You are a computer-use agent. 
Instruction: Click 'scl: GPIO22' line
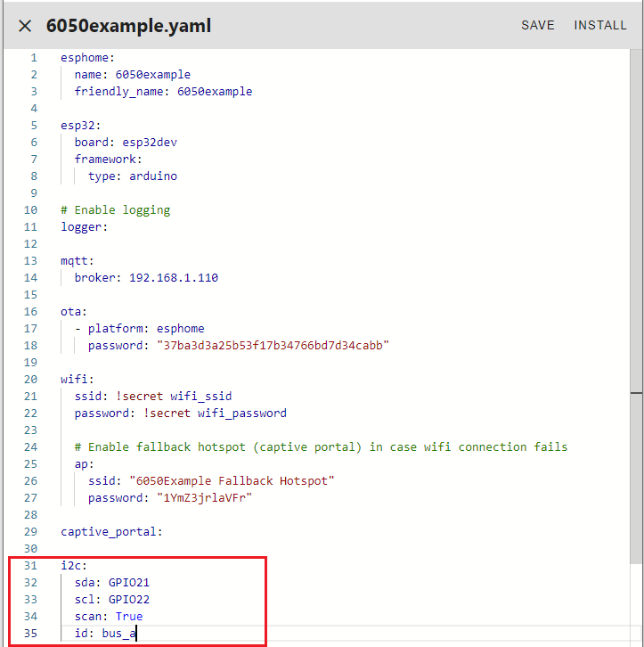tap(111, 599)
